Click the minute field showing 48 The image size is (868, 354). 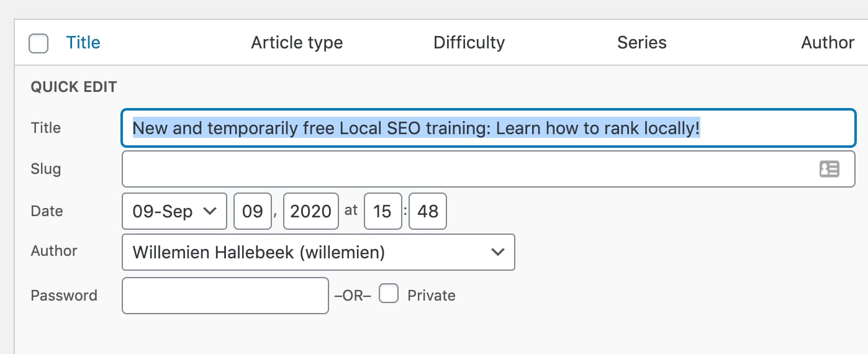click(x=428, y=211)
